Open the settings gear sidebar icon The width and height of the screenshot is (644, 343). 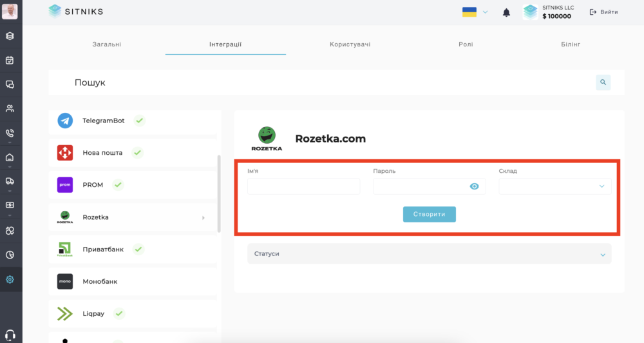10,280
